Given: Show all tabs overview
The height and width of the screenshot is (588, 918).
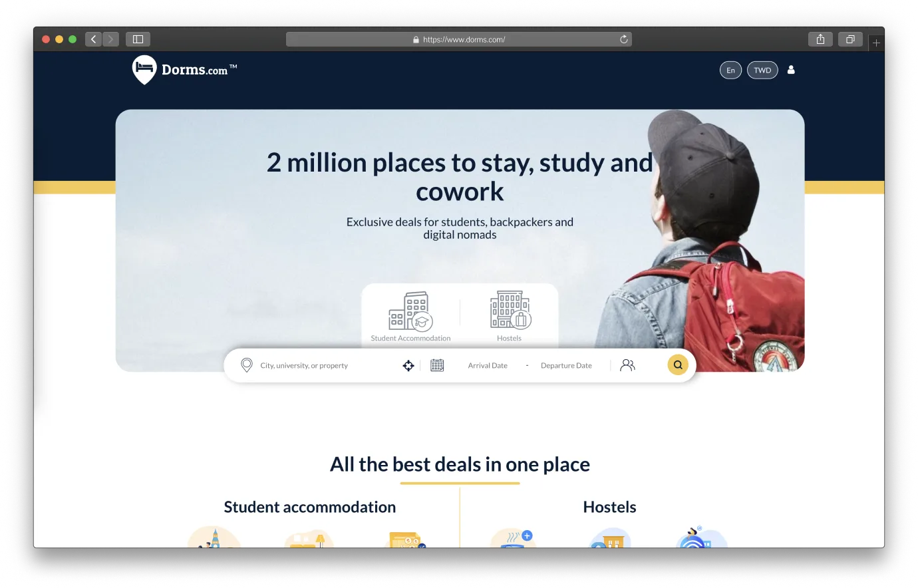Looking at the screenshot, I should tap(850, 39).
